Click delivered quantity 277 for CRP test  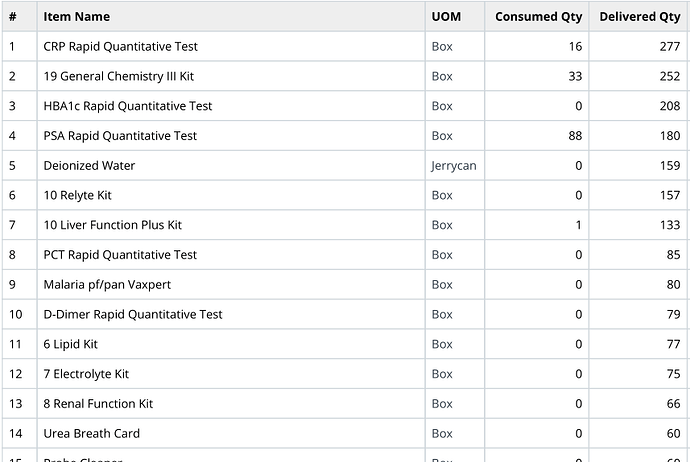670,46
